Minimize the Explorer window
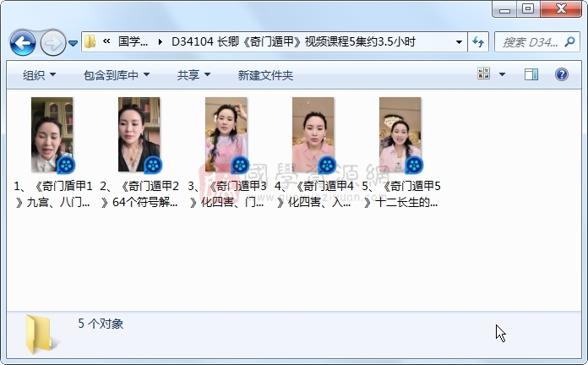 point(504,8)
